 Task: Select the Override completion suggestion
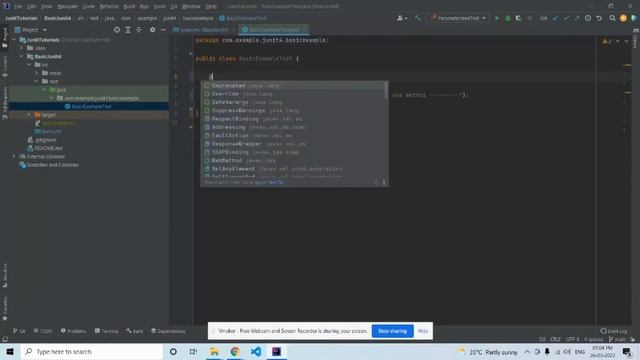[x=293, y=94]
